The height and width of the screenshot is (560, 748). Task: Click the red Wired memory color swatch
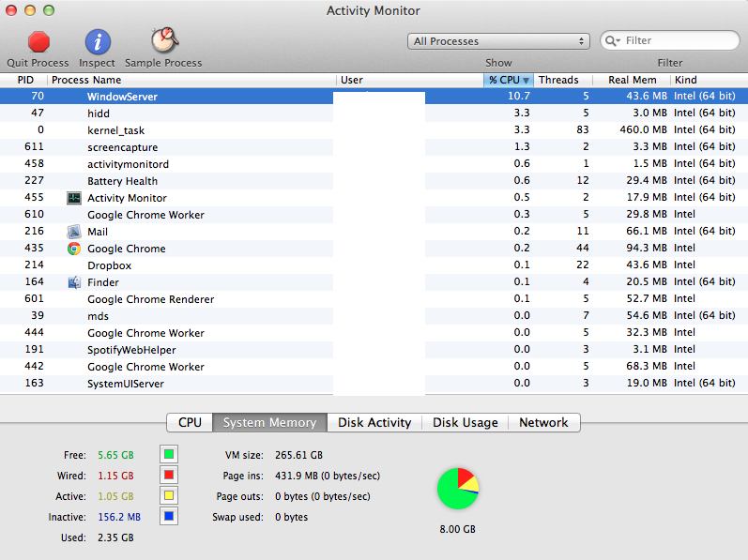pos(169,475)
